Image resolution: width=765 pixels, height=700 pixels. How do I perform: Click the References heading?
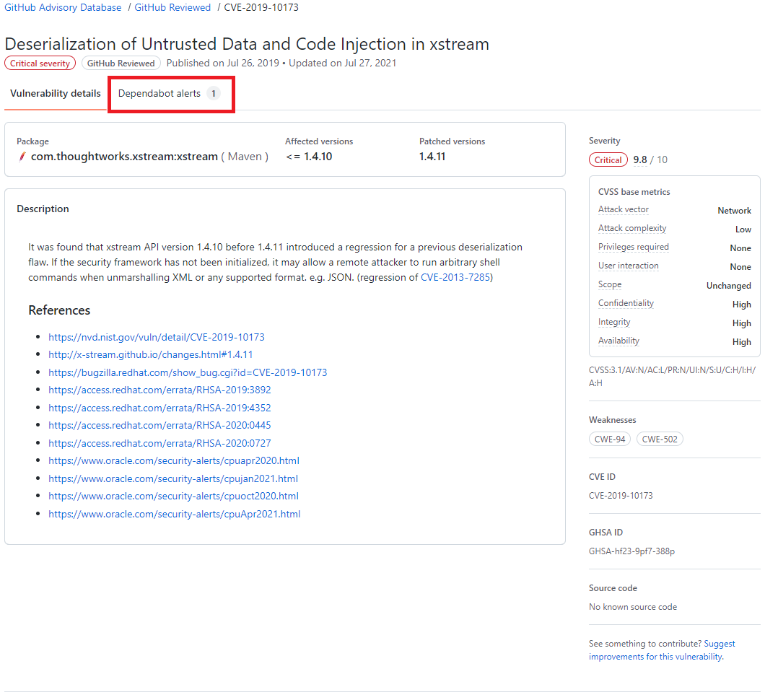(59, 310)
